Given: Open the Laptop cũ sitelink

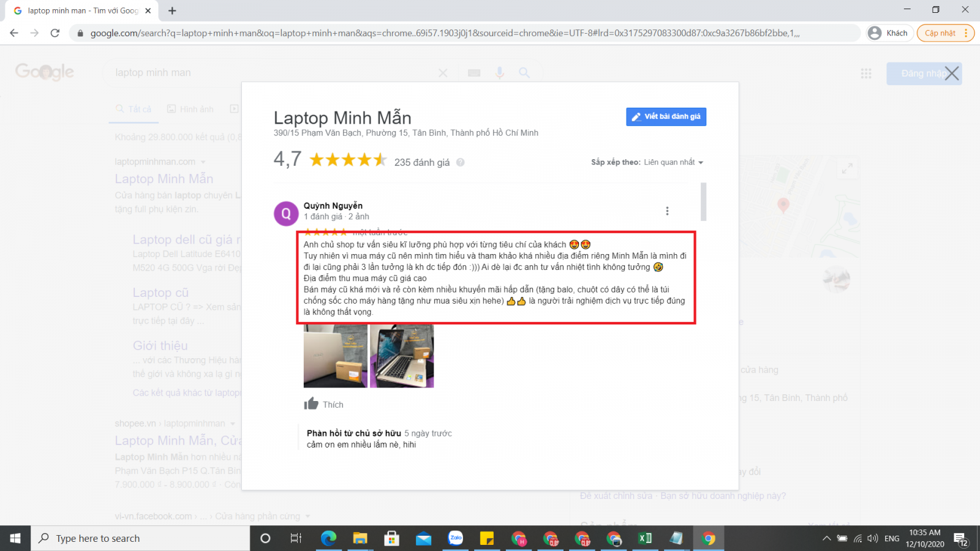Looking at the screenshot, I should tap(160, 293).
